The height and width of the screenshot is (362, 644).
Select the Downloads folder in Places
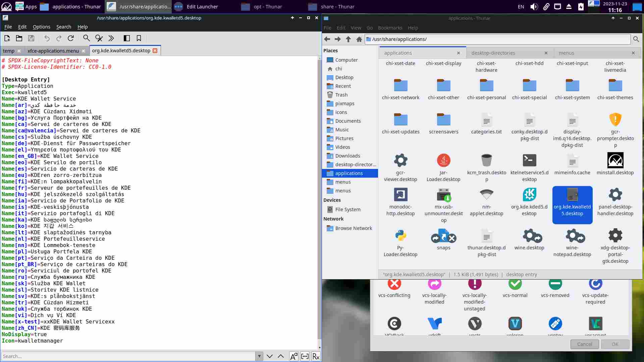(347, 156)
